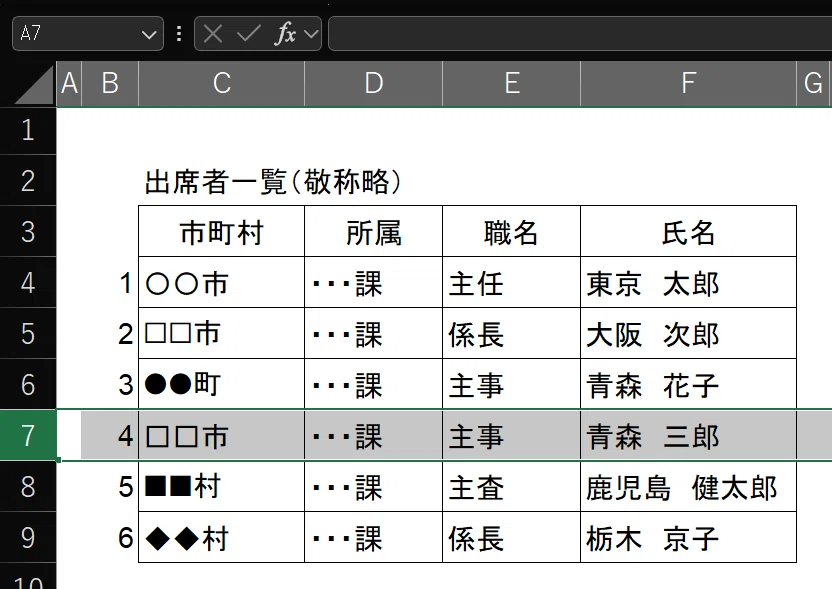The height and width of the screenshot is (589, 832).
Task: Select row 9 header
Action: pyautogui.click(x=28, y=537)
